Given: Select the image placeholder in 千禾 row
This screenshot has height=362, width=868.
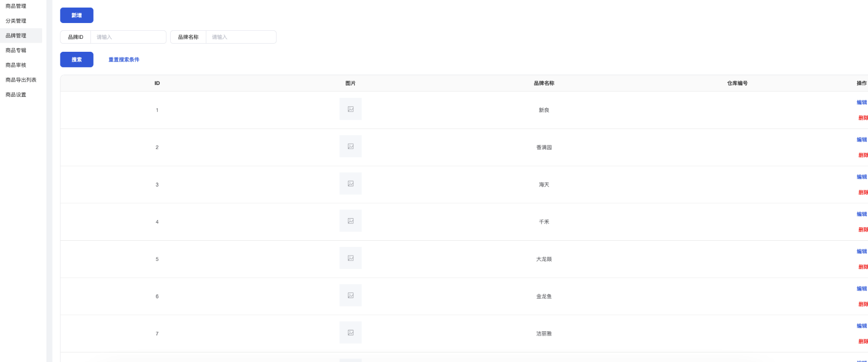Looking at the screenshot, I should pyautogui.click(x=351, y=221).
